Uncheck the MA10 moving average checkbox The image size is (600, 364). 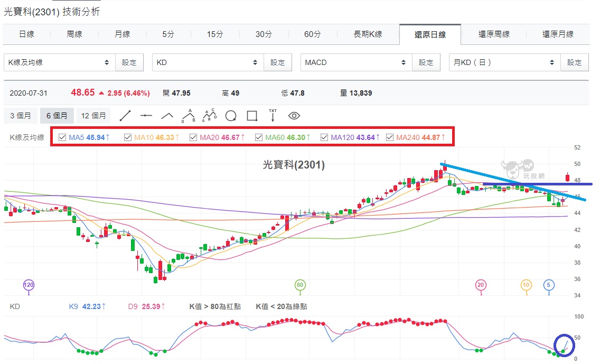[x=128, y=137]
